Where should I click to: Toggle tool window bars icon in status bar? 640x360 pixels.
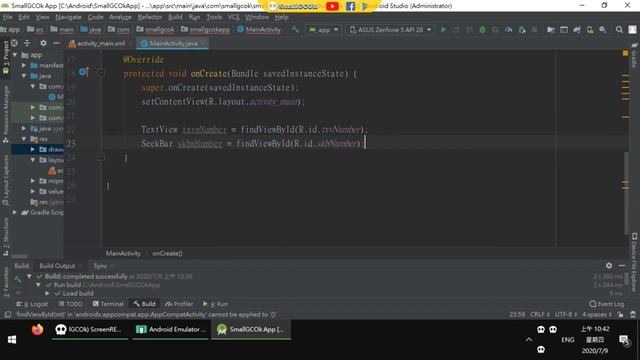click(x=7, y=315)
